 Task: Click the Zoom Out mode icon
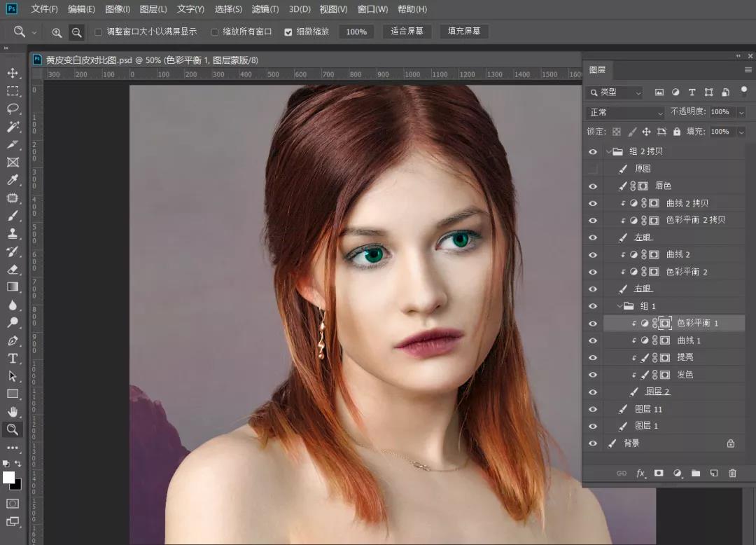tap(76, 32)
